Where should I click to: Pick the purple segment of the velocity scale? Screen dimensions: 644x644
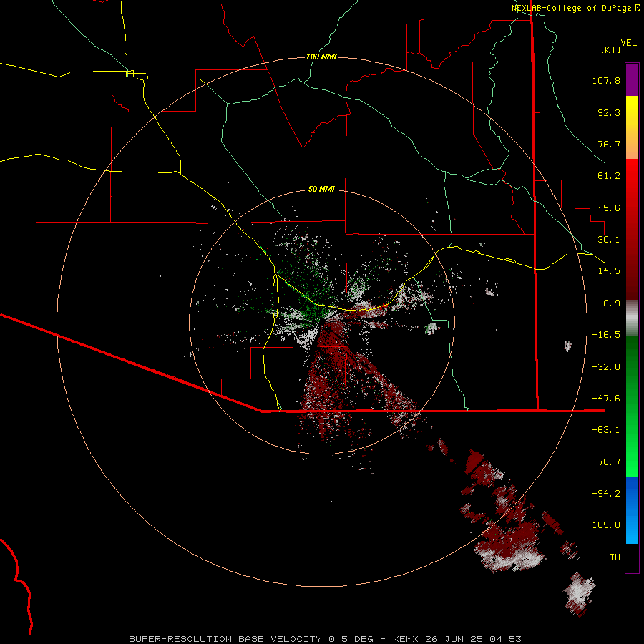[x=632, y=79]
